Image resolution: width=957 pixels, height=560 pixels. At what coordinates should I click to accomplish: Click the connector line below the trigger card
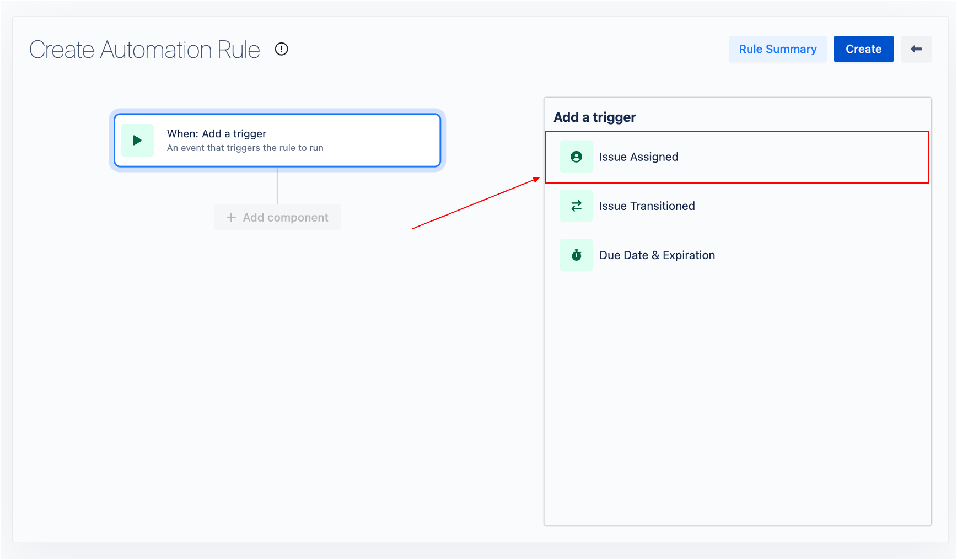pyautogui.click(x=277, y=186)
